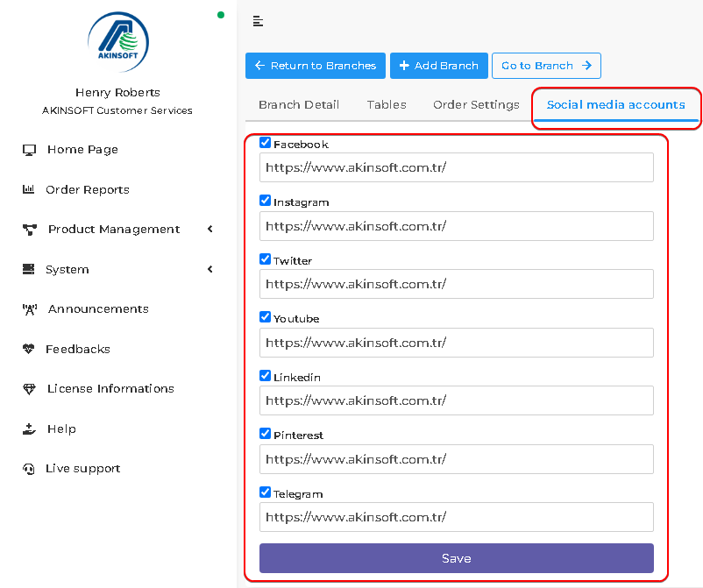Screen dimensions: 703x588
Task: Open the Tables tab
Action: pos(387,105)
